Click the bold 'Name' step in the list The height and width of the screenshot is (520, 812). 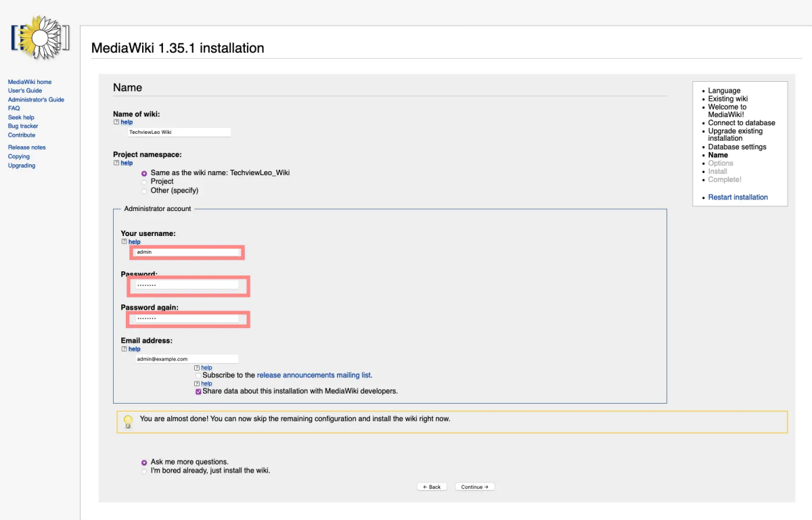tap(718, 155)
